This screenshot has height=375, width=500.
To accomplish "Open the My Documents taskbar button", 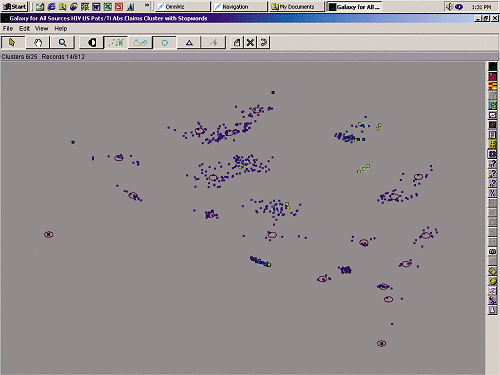I will click(x=297, y=7).
